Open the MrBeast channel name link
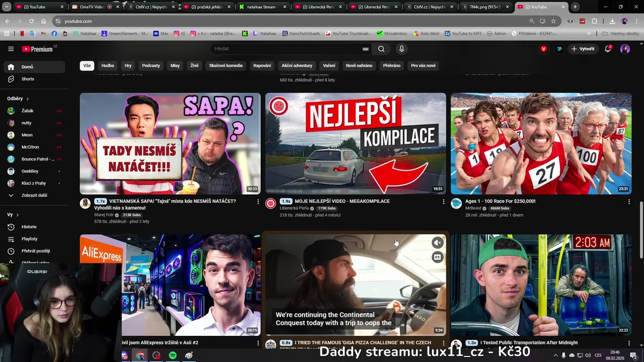 [x=473, y=208]
